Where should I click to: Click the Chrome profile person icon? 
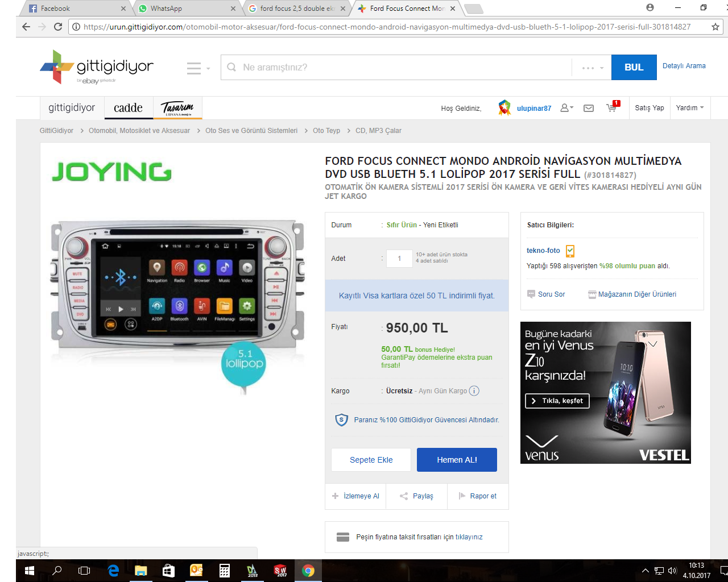[x=650, y=8]
